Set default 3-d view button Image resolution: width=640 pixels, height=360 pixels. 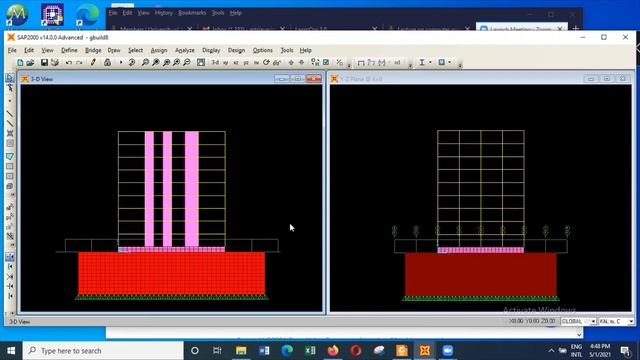[x=215, y=62]
